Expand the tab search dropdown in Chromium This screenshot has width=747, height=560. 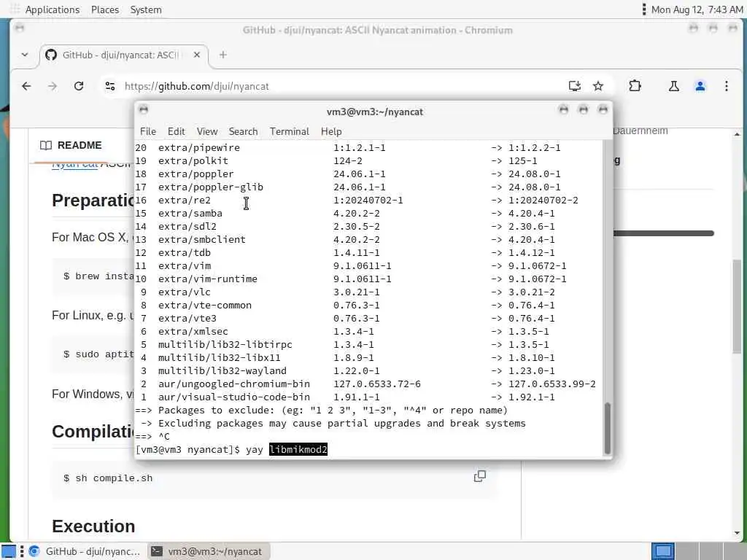(x=24, y=55)
